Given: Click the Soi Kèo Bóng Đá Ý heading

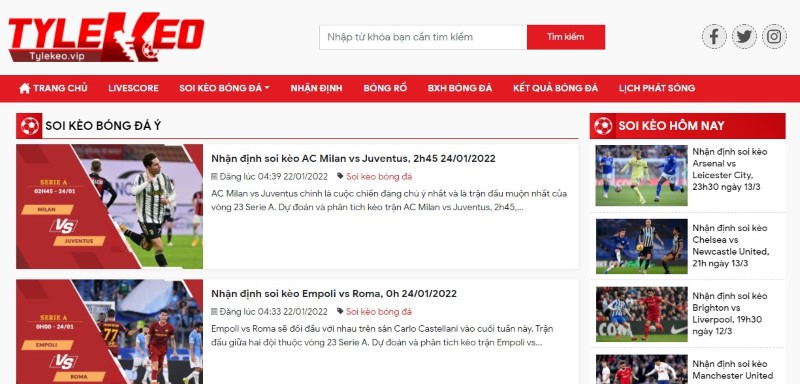Looking at the screenshot, I should [103, 126].
